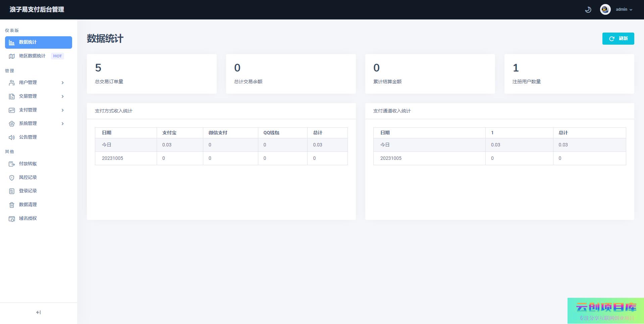Image resolution: width=644 pixels, height=324 pixels.
Task: Select 数据统计 in the sidebar
Action: pyautogui.click(x=38, y=42)
